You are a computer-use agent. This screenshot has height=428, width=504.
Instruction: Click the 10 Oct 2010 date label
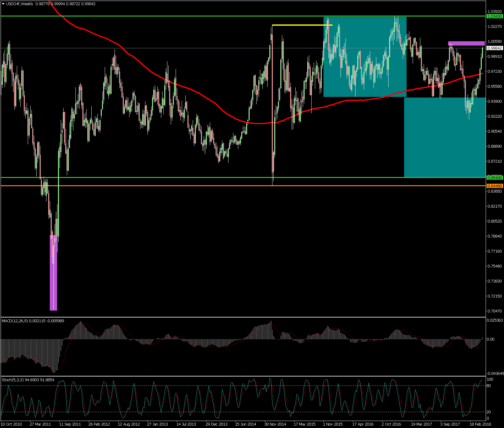pyautogui.click(x=12, y=424)
